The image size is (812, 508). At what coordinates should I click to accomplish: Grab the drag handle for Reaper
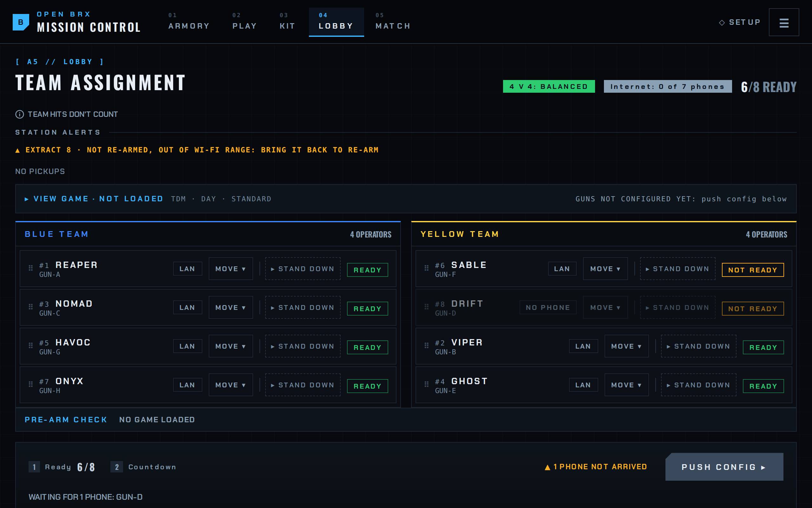coord(30,268)
